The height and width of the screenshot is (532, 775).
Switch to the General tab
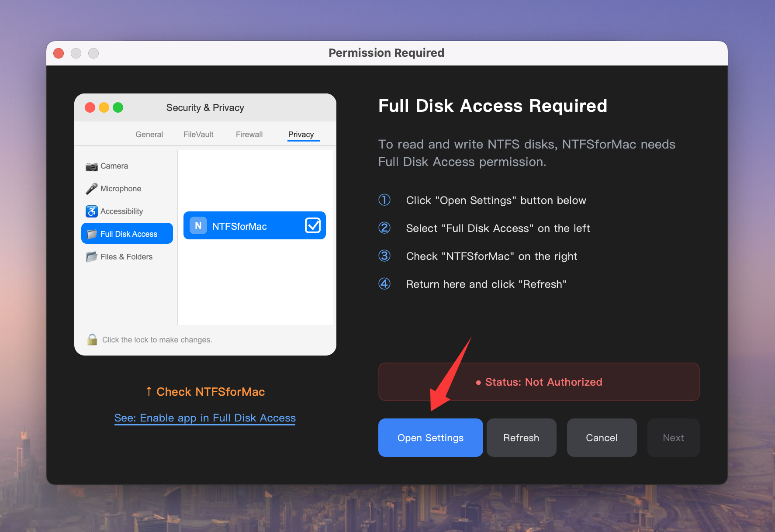149,134
